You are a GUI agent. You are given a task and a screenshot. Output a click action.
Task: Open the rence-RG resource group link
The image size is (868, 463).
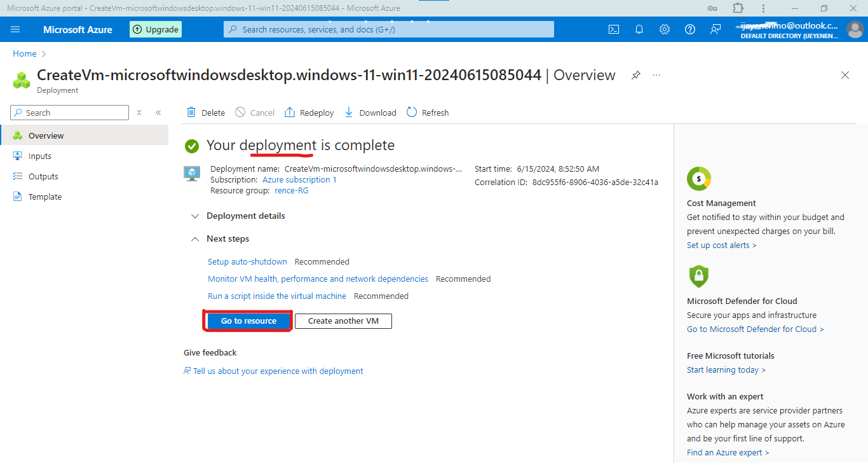[292, 191]
